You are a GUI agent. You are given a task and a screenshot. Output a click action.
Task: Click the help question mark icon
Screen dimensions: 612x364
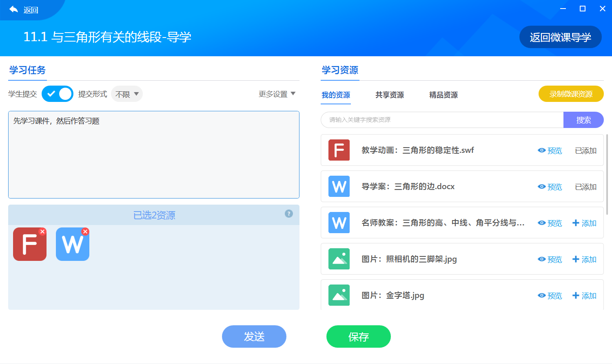pos(289,214)
